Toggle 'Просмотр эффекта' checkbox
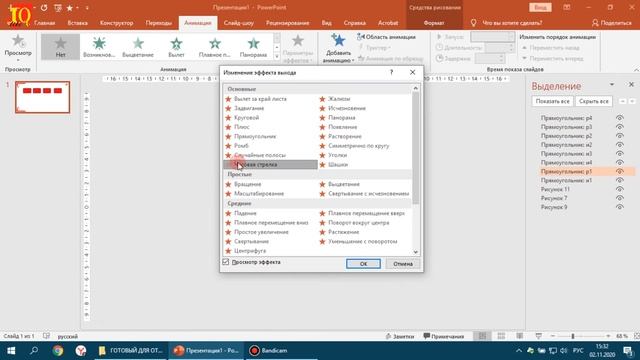 [226, 262]
